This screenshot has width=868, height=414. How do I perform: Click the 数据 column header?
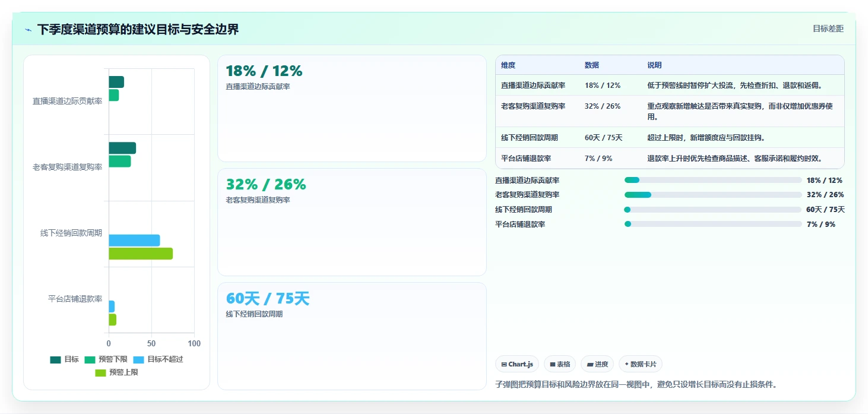click(x=592, y=65)
